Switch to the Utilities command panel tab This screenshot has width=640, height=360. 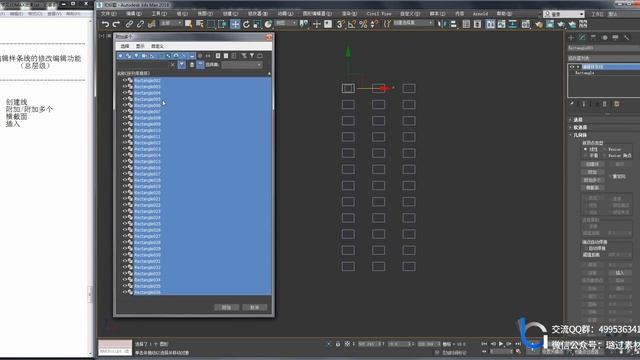pos(627,38)
